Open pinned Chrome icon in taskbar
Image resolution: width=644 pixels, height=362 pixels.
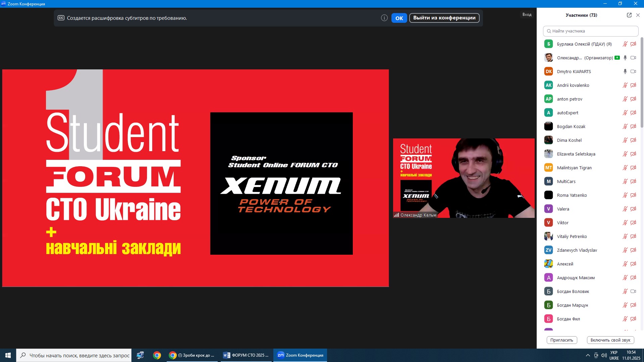click(157, 355)
